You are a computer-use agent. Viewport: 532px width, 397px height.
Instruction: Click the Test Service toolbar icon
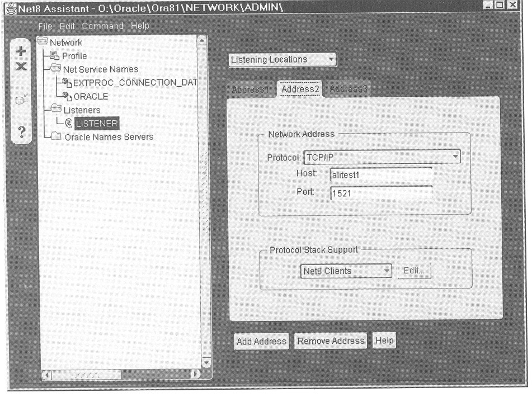click(21, 102)
